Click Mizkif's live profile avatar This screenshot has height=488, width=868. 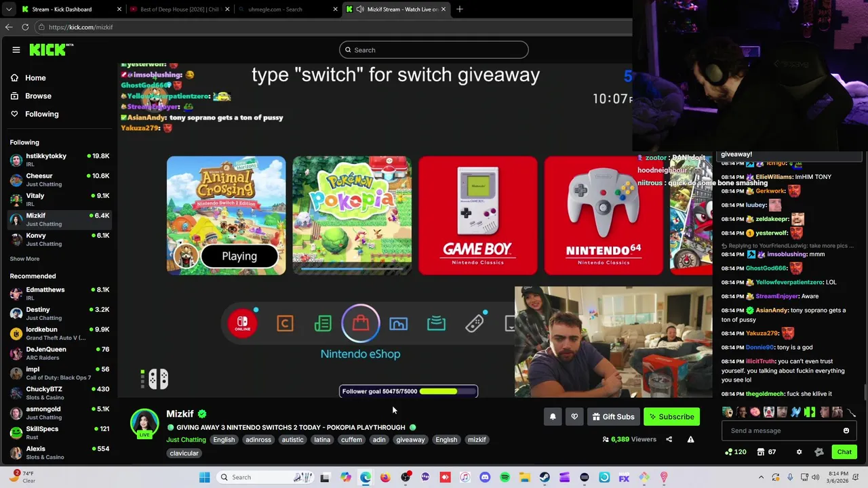pyautogui.click(x=144, y=424)
